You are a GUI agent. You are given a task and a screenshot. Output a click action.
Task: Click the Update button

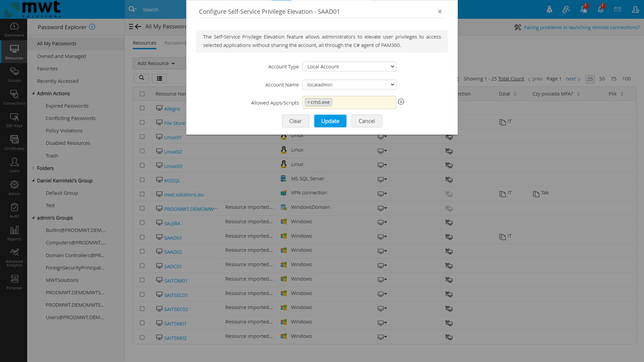click(330, 121)
